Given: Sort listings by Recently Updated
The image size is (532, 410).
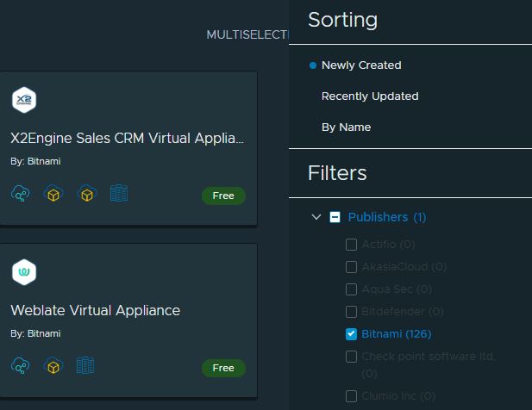Looking at the screenshot, I should pyautogui.click(x=369, y=96).
